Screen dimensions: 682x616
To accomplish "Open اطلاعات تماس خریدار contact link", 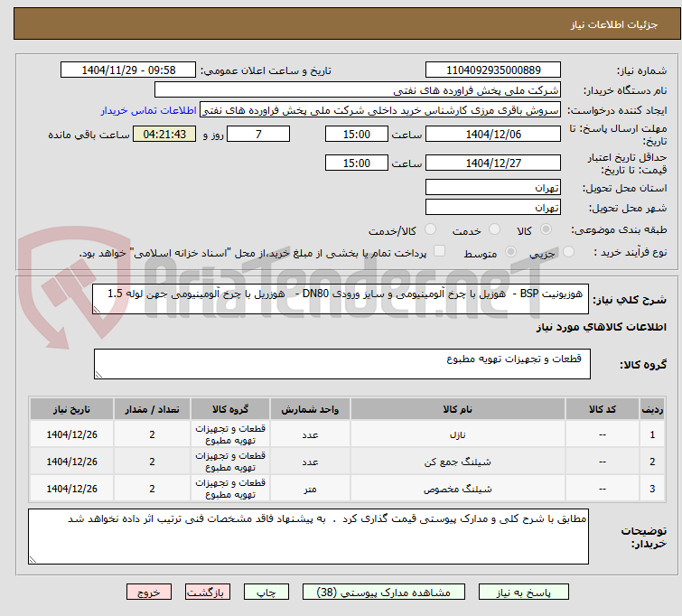I will click(x=149, y=110).
